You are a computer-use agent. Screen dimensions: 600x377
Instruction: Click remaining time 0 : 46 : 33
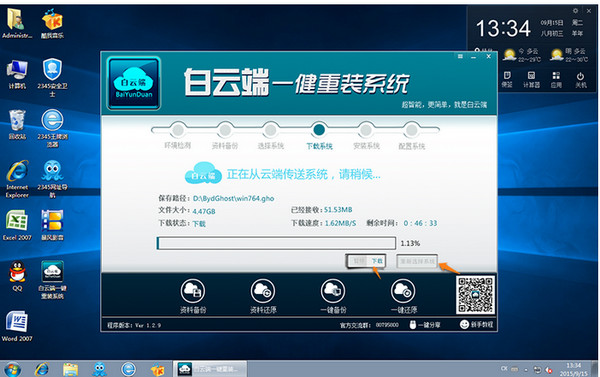pos(420,223)
